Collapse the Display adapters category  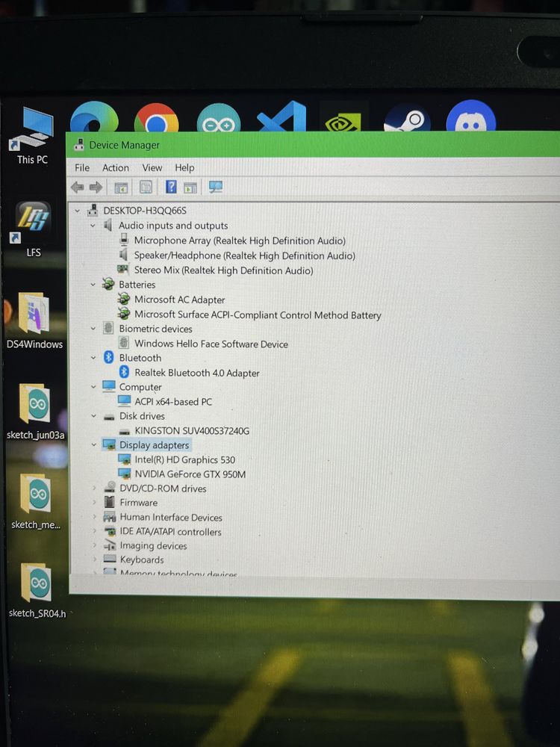94,445
